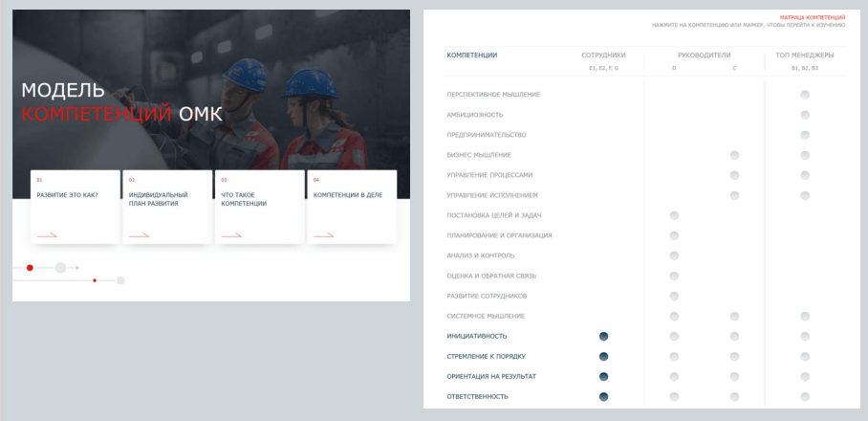Select top managers marker for Ответственность
Screen dimensions: 868x421
[x=805, y=397]
